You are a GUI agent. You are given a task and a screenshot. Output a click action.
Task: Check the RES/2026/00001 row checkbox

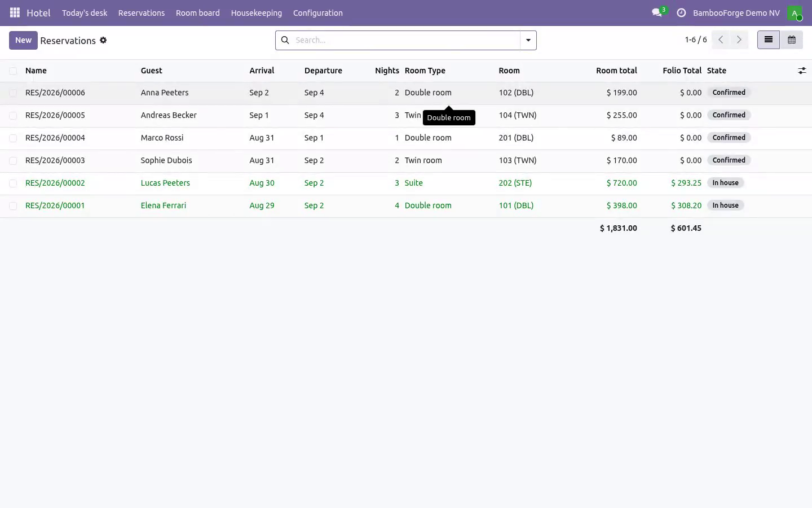13,205
